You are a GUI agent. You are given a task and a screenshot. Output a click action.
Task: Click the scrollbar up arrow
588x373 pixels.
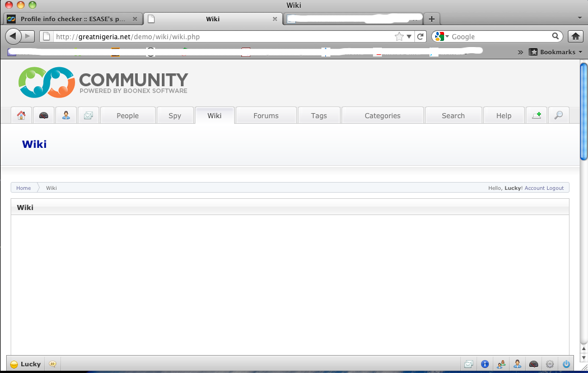coord(584,349)
